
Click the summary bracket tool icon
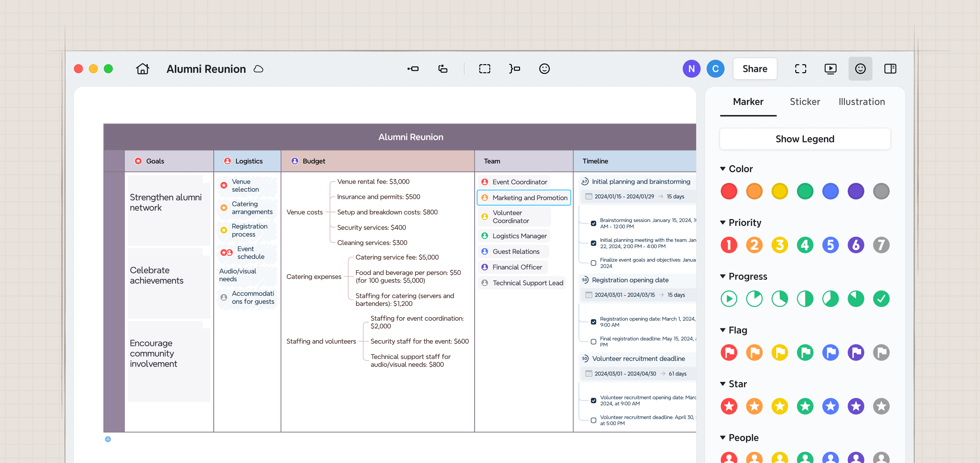pyautogui.click(x=514, y=69)
